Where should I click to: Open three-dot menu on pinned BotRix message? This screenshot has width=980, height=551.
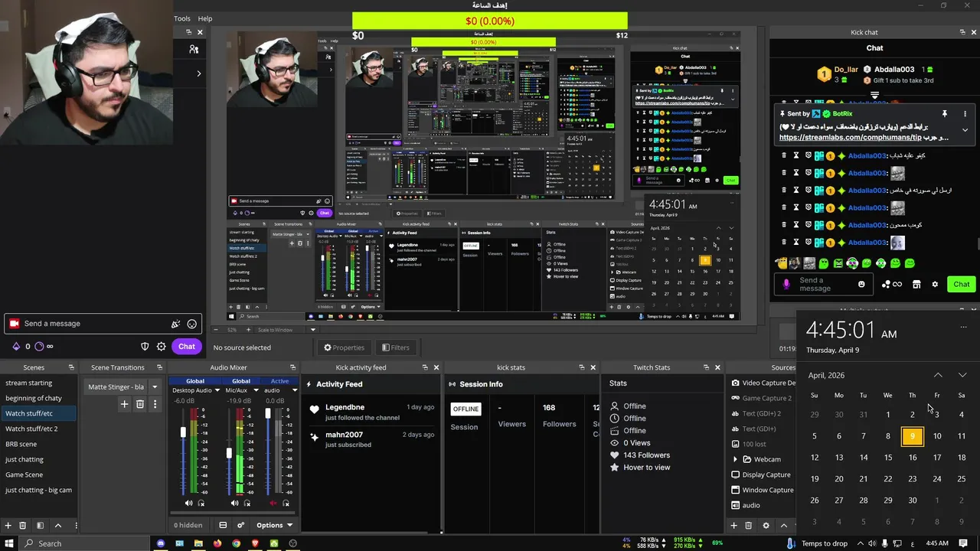point(965,114)
